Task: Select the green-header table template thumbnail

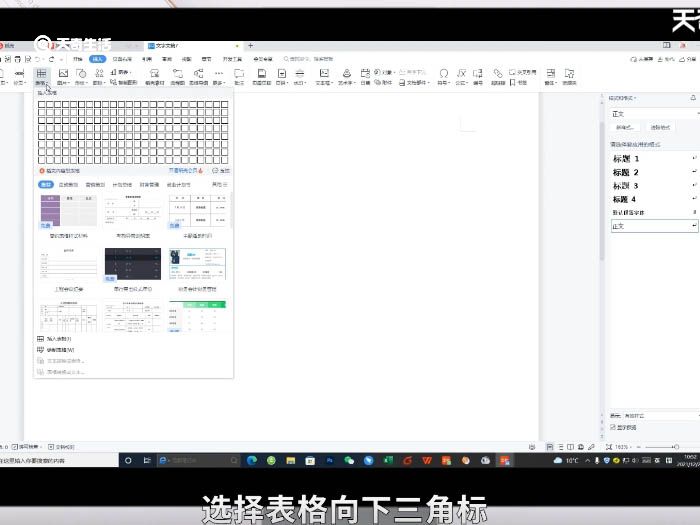Action: coord(197,316)
